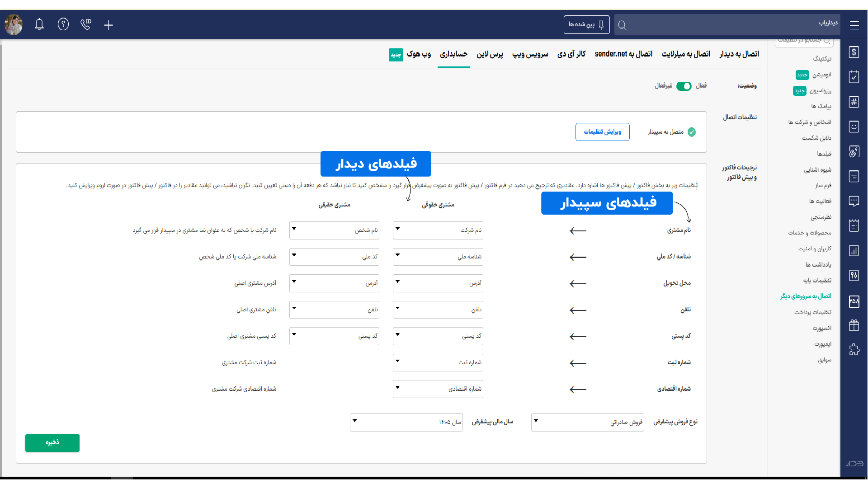Click the notification bell icon
Screen dimensions: 868x488
pos(39,24)
